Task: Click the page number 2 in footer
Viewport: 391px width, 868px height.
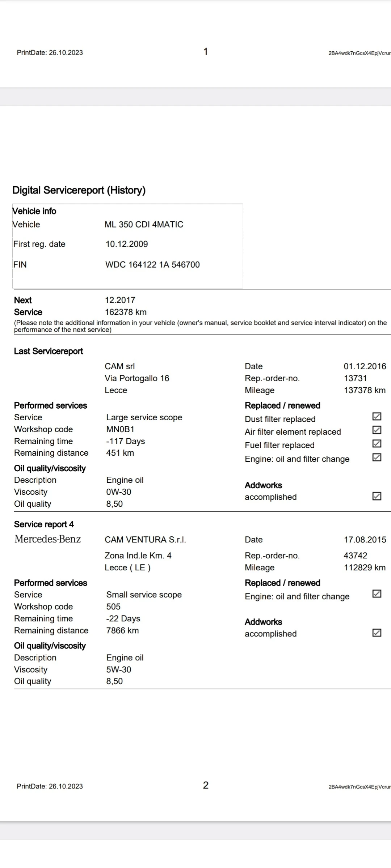Action: [206, 785]
